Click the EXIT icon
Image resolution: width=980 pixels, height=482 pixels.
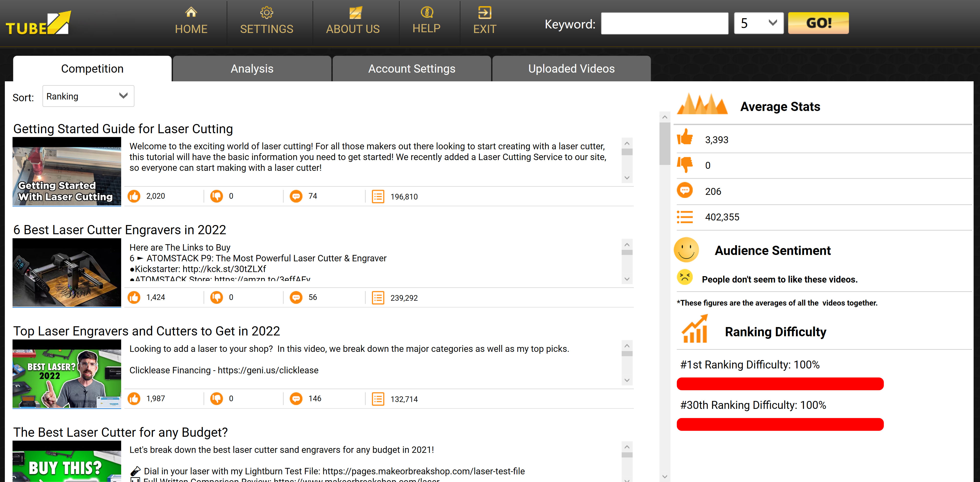point(485,13)
